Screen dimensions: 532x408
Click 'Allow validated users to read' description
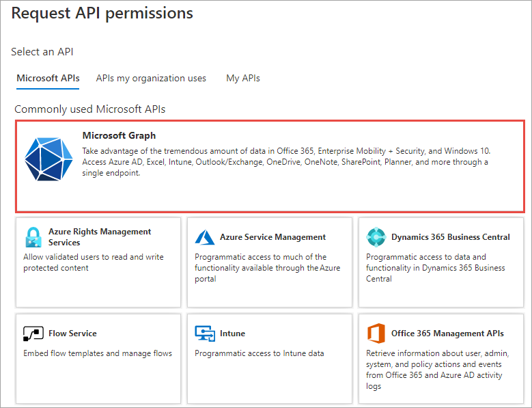click(94, 262)
